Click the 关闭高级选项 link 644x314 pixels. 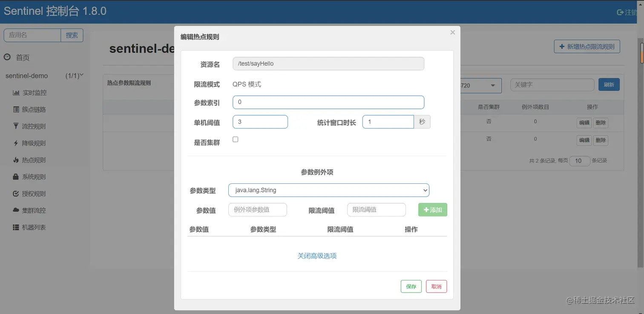coord(317,256)
